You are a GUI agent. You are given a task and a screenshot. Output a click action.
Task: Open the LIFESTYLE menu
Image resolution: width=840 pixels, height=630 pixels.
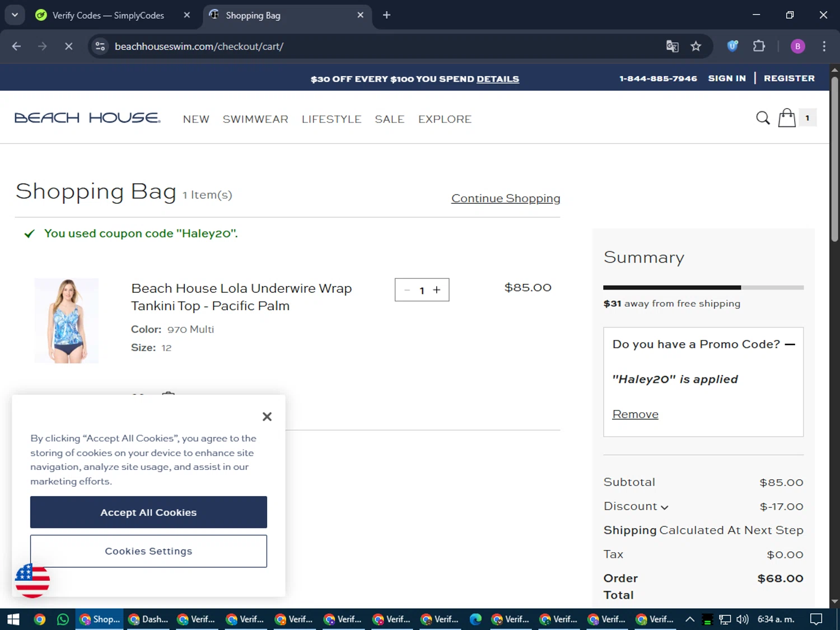(332, 119)
